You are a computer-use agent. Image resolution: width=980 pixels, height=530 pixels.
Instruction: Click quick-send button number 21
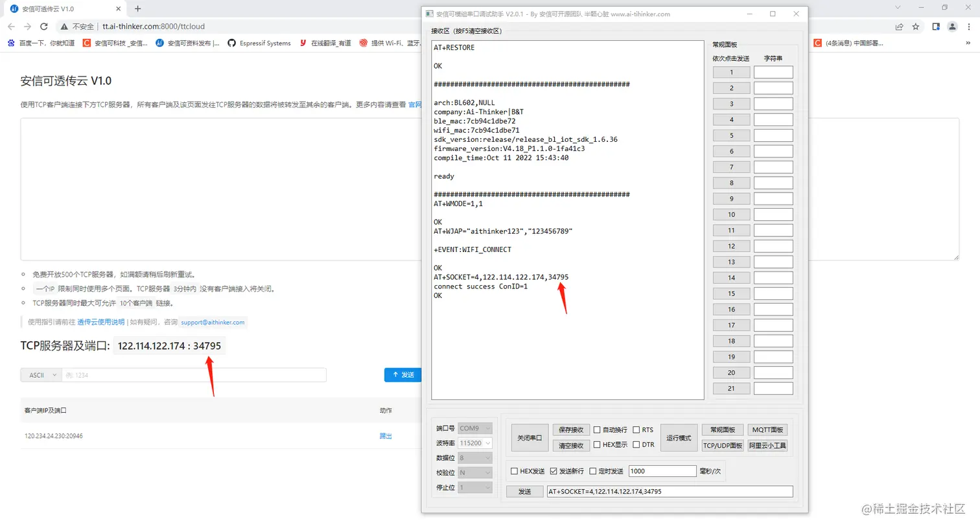[731, 389]
